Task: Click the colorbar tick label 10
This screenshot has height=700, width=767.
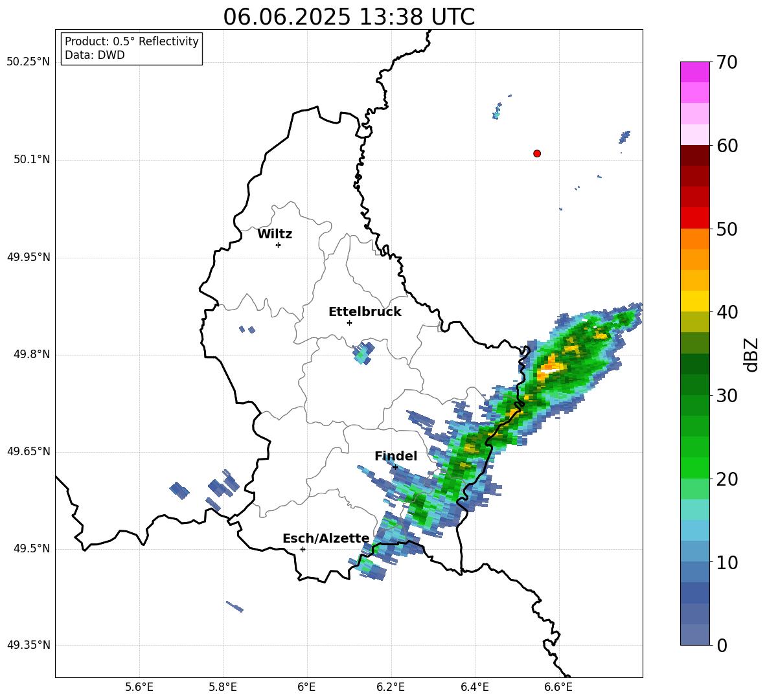Action: [x=727, y=562]
